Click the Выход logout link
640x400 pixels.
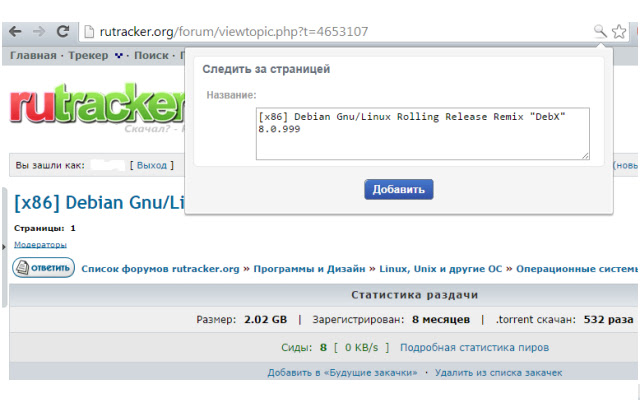pyautogui.click(x=152, y=165)
